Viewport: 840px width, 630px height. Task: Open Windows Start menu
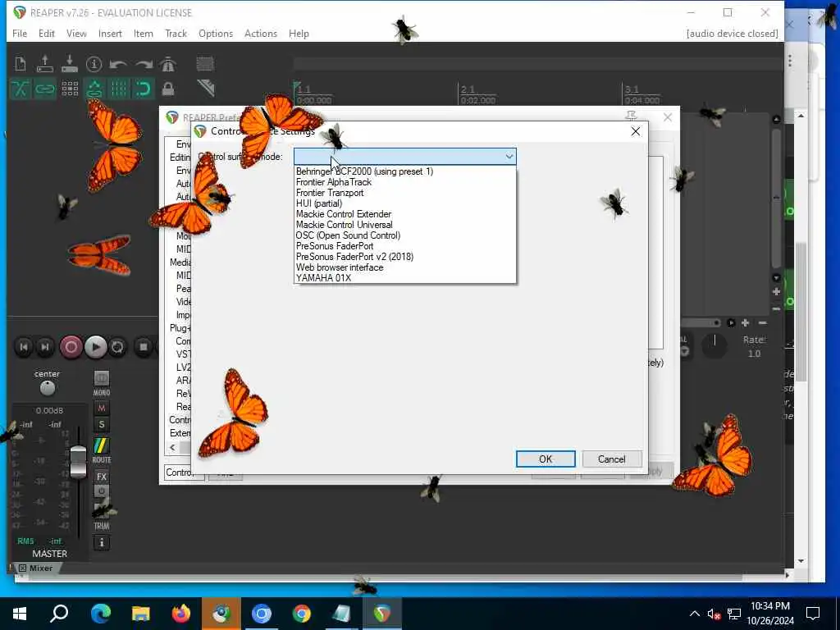(20, 614)
